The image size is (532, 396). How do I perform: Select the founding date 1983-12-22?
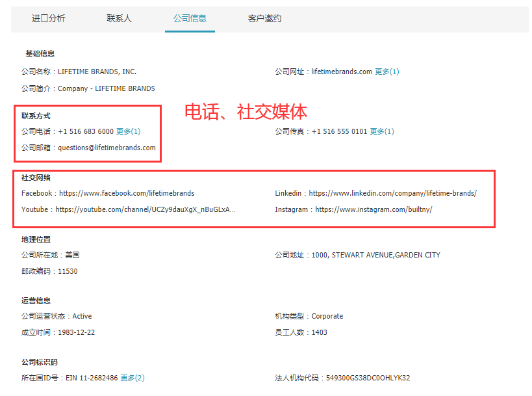[x=77, y=332]
